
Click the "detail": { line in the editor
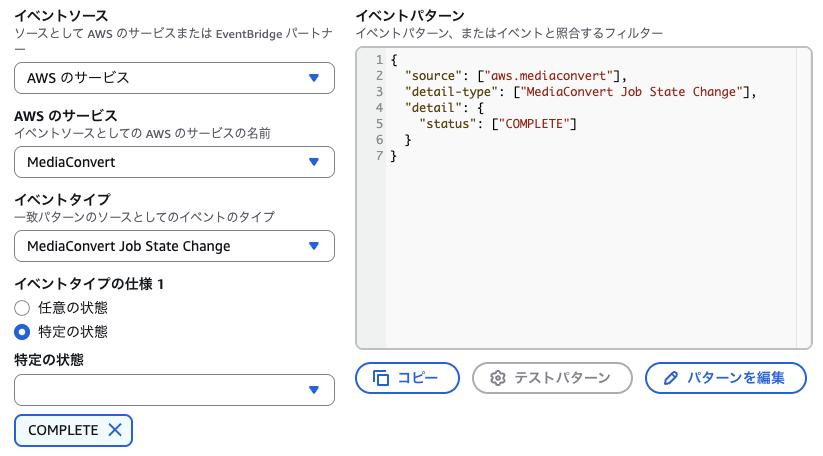[444, 108]
